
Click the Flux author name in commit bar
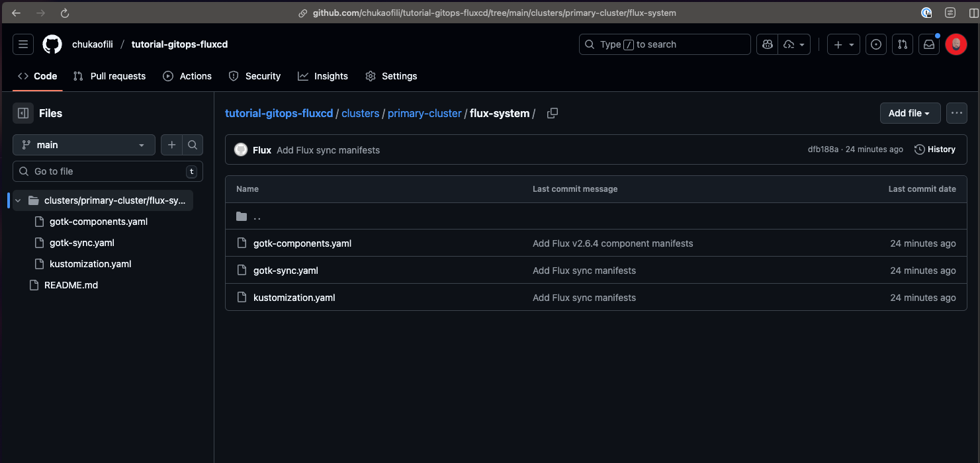[x=262, y=150]
